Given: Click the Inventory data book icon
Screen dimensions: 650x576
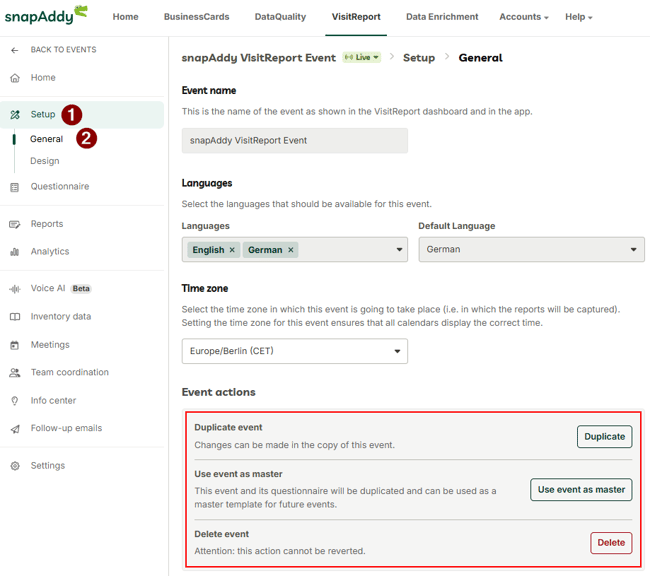Looking at the screenshot, I should tap(15, 317).
